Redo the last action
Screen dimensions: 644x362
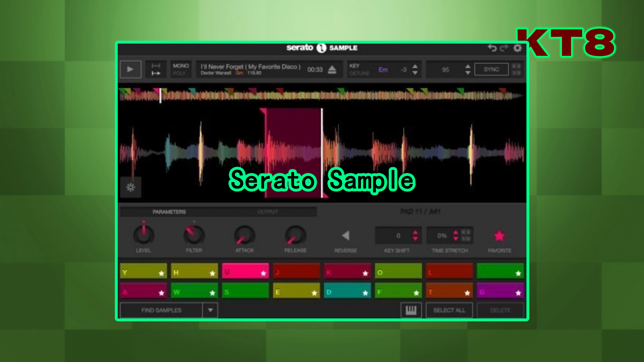point(504,48)
